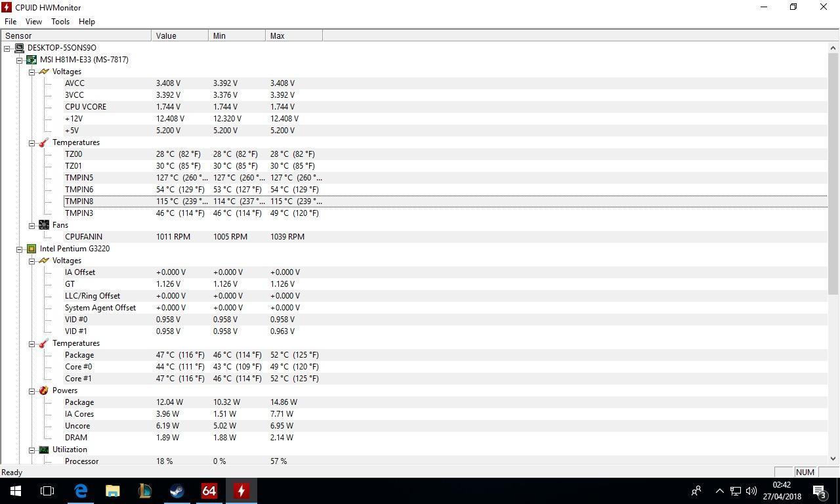Collapse the CPU Temperatures group
Screen dimensions: 840x504
point(31,343)
